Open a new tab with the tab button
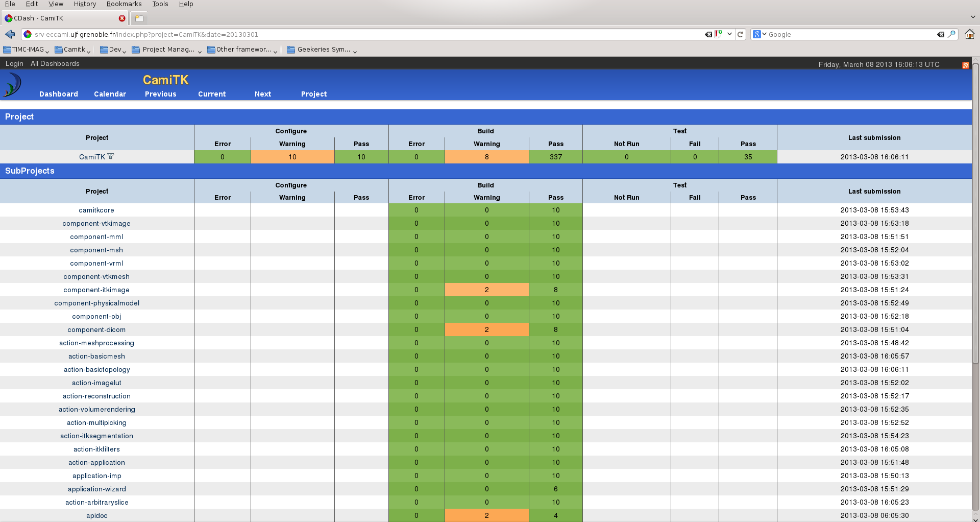Screen dimensions: 980x522 click(139, 18)
